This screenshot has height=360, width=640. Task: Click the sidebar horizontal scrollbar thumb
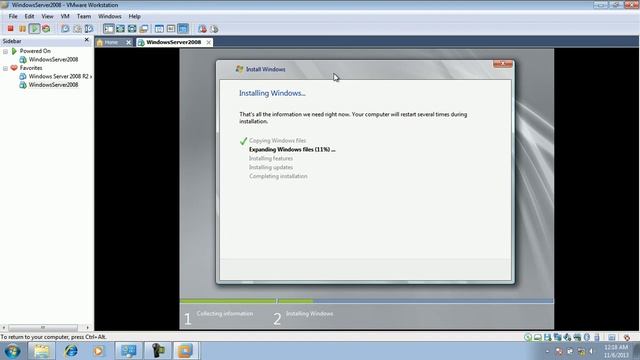[x=43, y=327]
